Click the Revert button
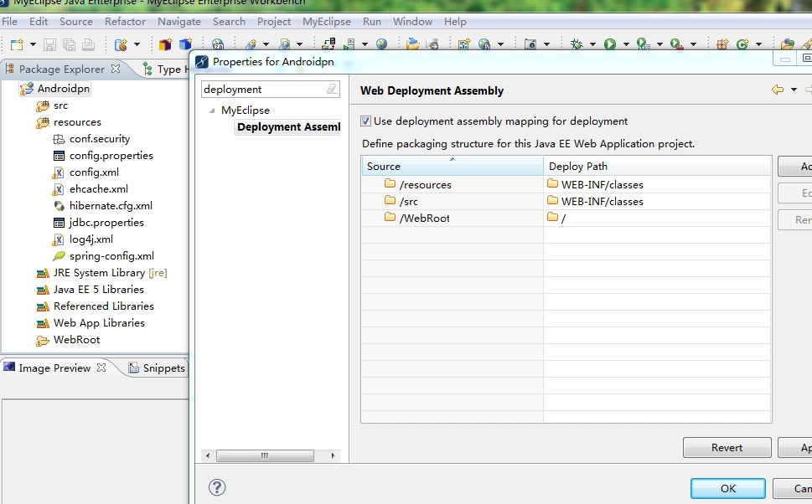Image resolution: width=812 pixels, height=504 pixels. click(x=727, y=448)
